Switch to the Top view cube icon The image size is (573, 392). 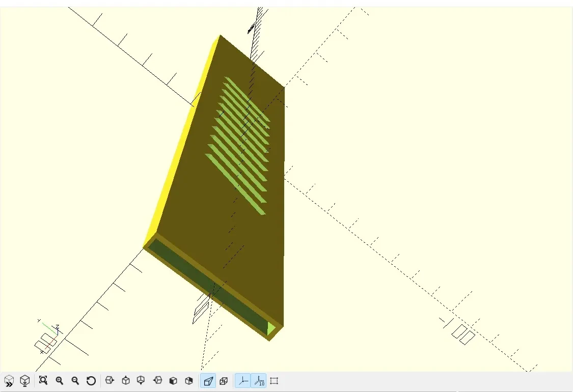(x=126, y=381)
